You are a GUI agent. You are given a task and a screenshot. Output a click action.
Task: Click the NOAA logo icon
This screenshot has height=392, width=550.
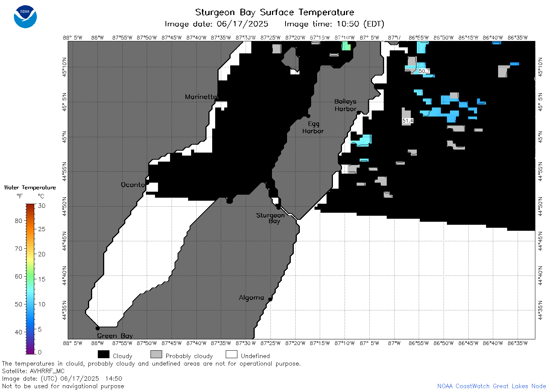tap(25, 17)
